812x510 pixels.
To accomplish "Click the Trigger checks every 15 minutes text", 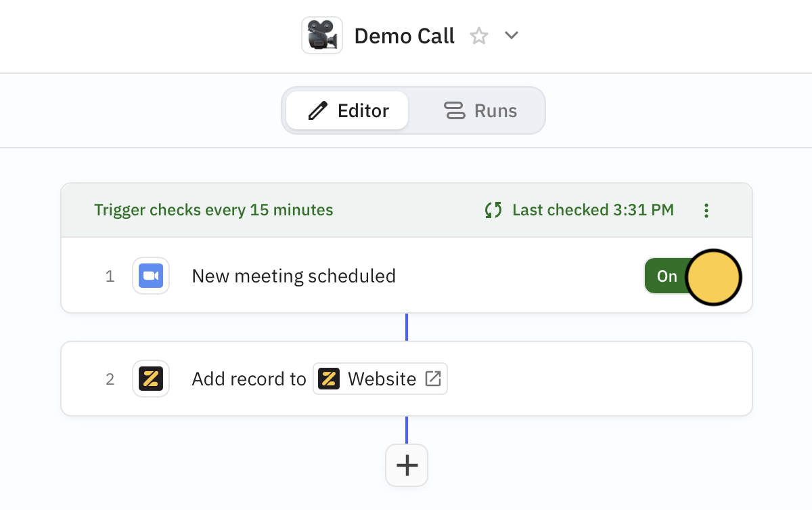I will 214,210.
